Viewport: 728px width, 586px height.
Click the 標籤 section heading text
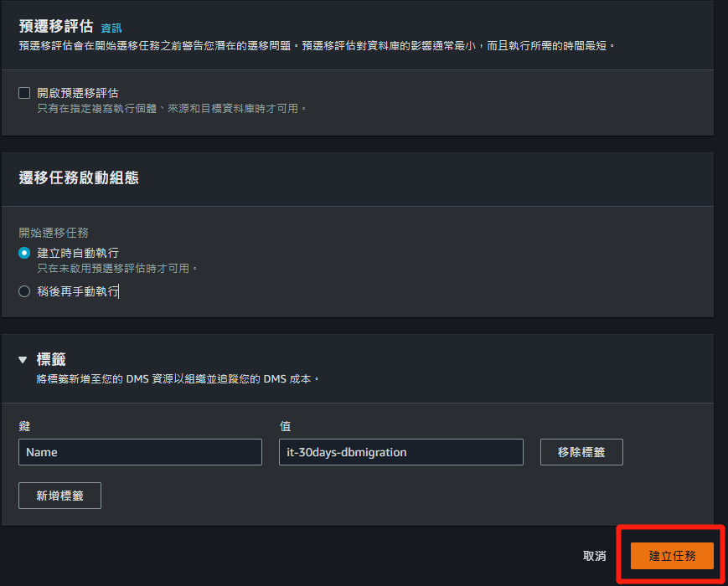click(x=51, y=360)
